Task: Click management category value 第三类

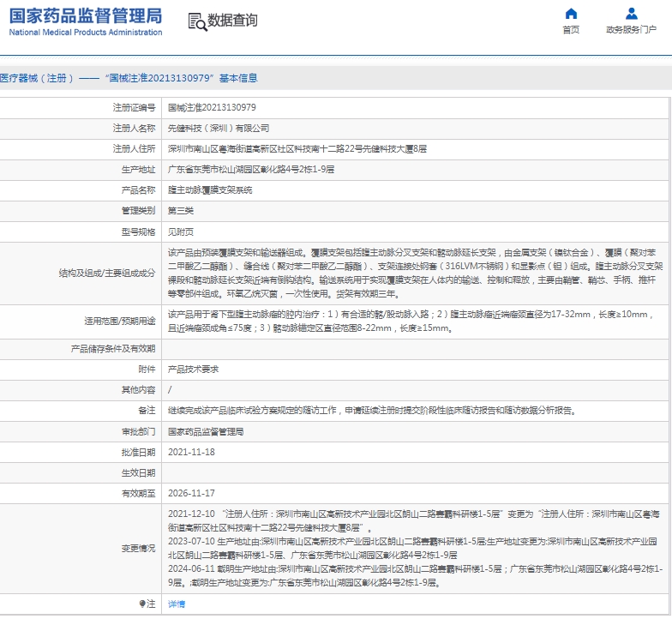Action: click(180, 211)
